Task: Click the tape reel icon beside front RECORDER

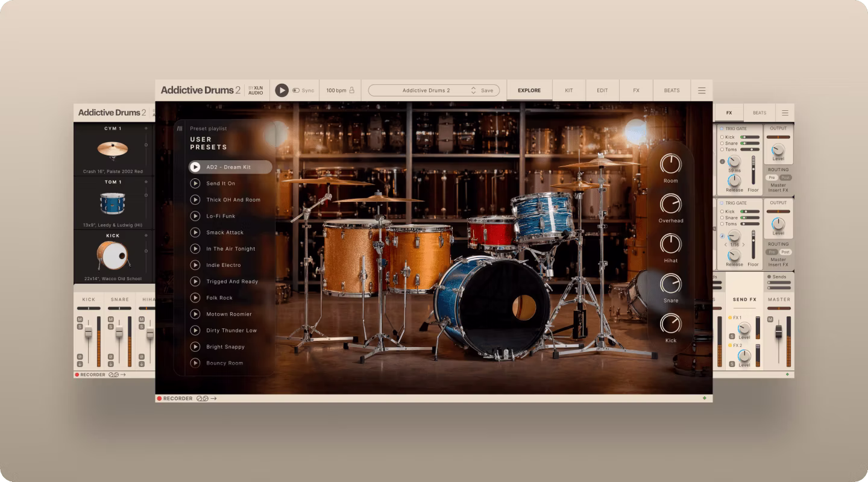Action: coord(203,398)
